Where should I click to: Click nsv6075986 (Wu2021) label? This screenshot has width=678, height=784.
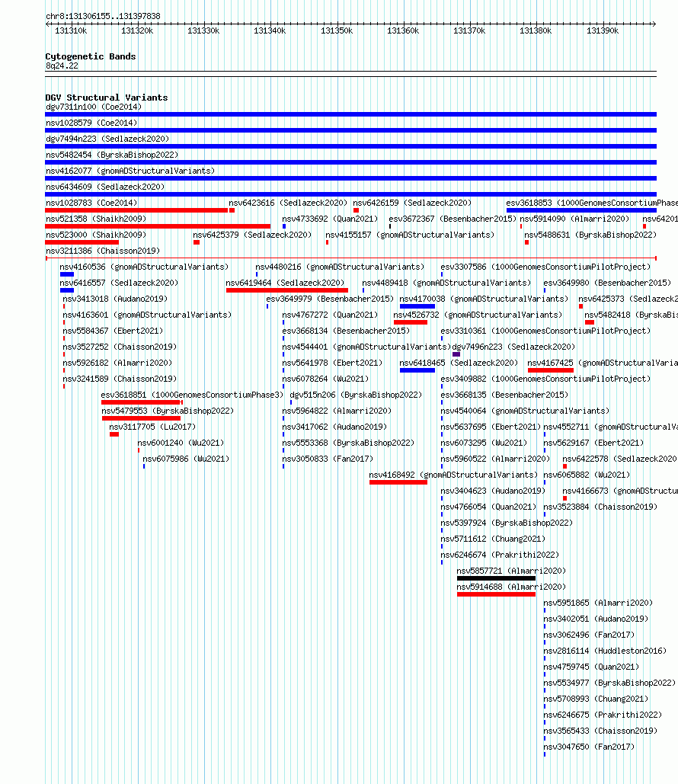click(186, 459)
